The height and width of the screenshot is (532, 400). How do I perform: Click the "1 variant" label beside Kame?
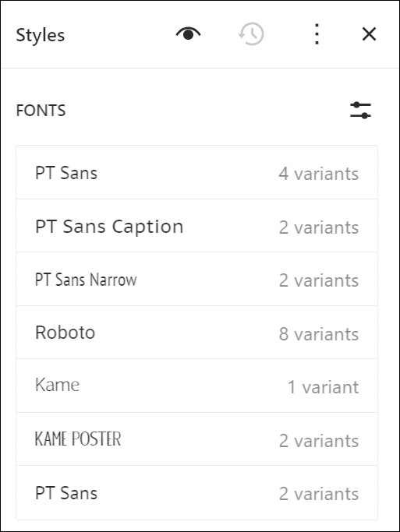pos(323,387)
